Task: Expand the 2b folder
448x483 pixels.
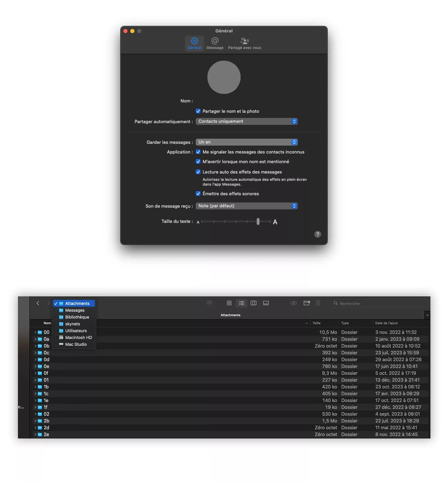Action: [35, 421]
